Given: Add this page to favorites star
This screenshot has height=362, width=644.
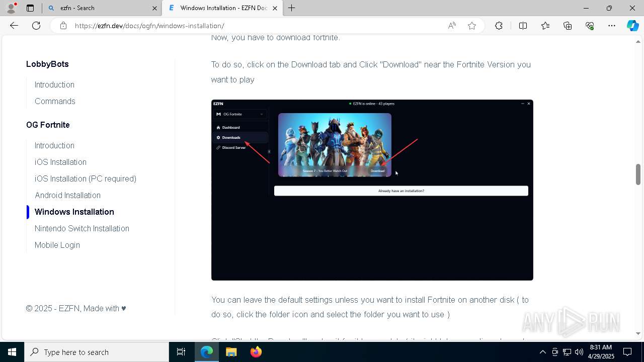Looking at the screenshot, I should (x=472, y=26).
